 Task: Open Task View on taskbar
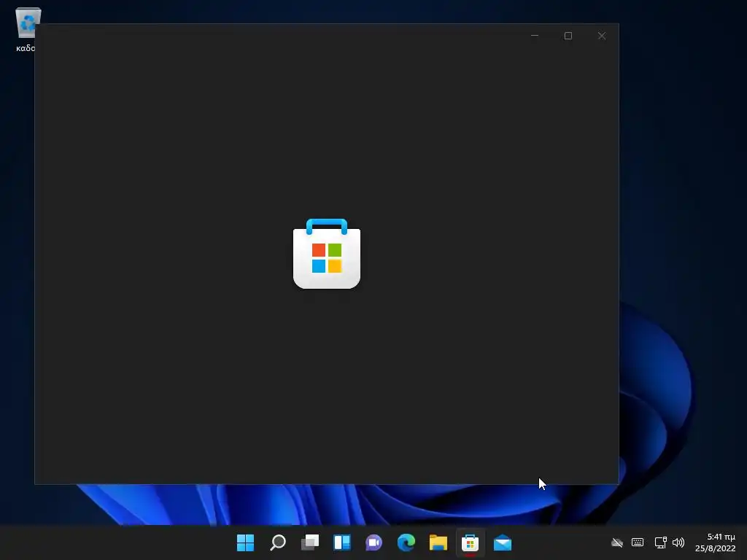click(x=309, y=542)
